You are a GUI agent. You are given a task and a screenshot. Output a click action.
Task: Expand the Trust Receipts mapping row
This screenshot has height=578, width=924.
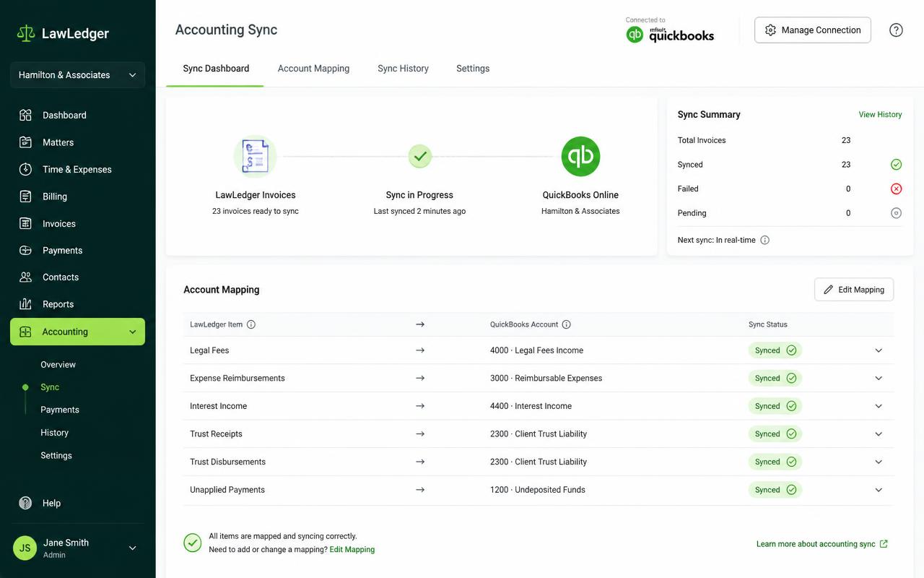879,434
